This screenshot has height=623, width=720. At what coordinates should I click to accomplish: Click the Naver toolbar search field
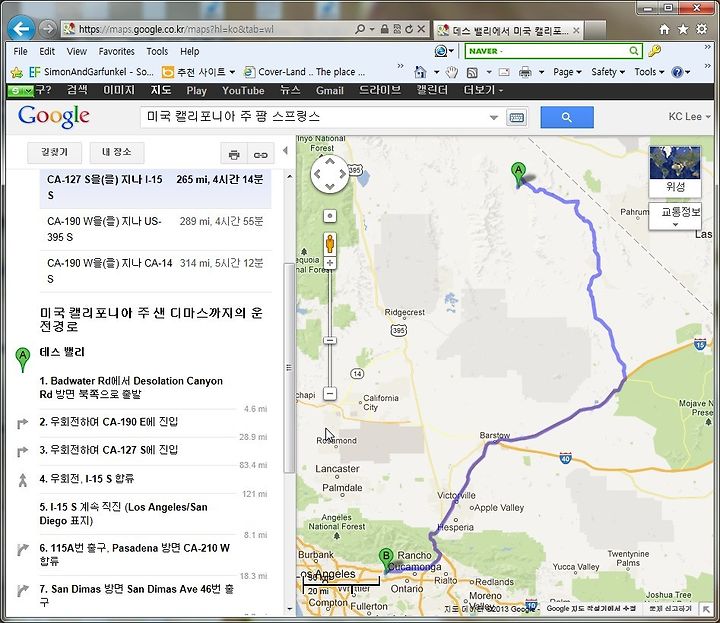coord(547,51)
